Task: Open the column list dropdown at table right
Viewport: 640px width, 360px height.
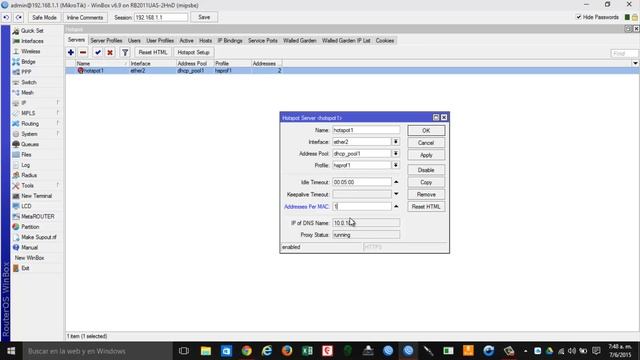Action: coord(635,63)
